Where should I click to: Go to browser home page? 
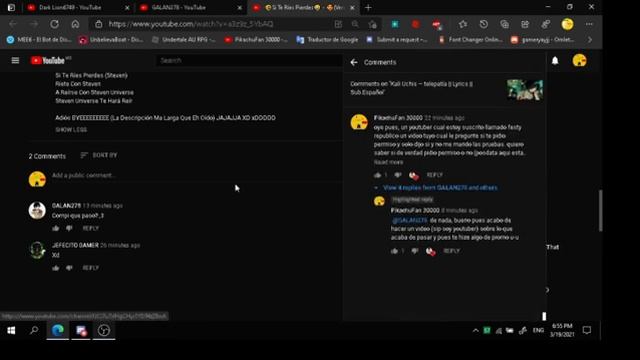point(76,24)
